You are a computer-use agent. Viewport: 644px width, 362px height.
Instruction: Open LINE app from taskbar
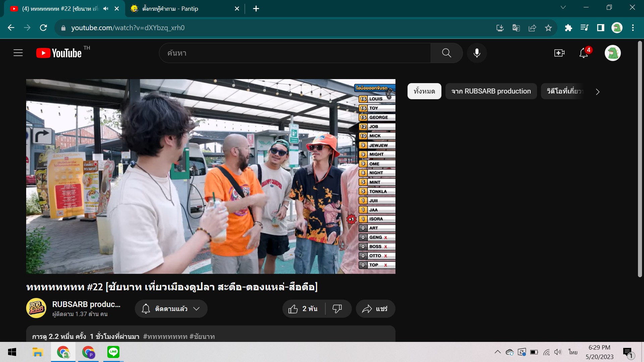pyautogui.click(x=113, y=352)
